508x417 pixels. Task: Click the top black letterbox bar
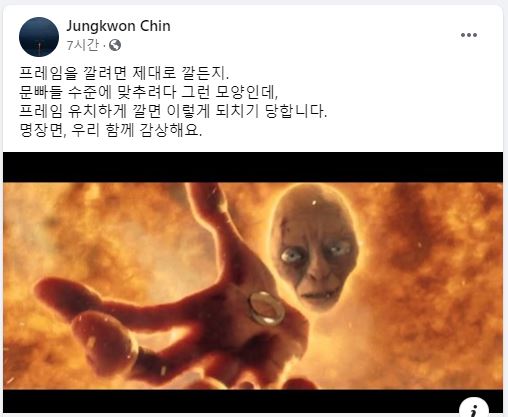pyautogui.click(x=253, y=167)
